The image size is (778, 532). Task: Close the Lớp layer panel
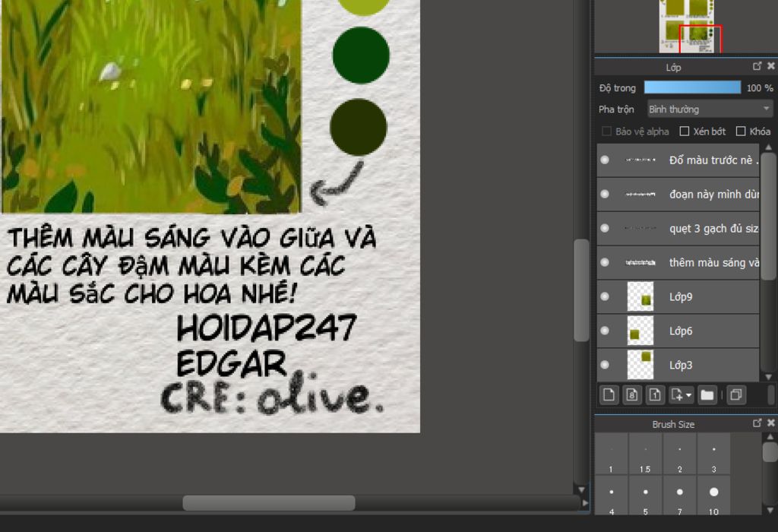coord(770,66)
